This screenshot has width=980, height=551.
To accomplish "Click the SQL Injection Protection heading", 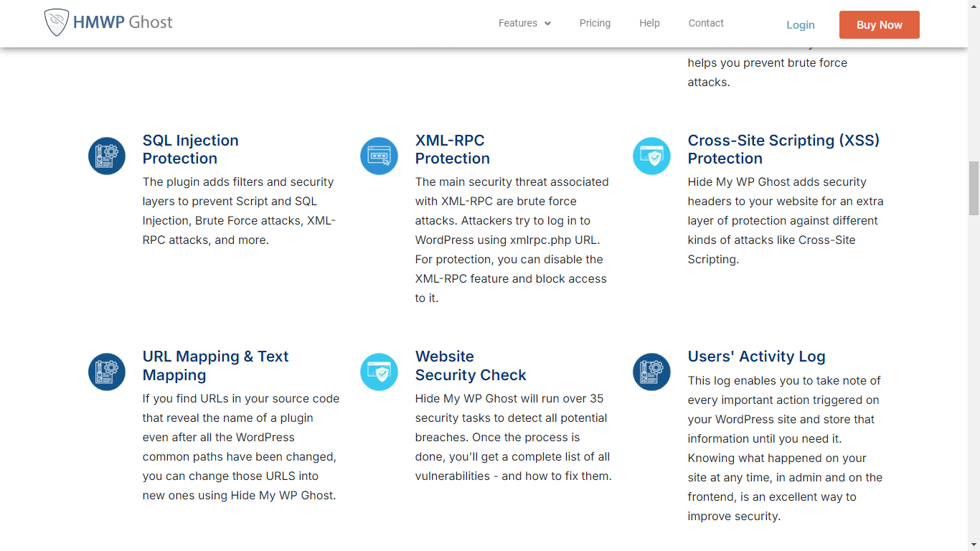I will click(x=190, y=149).
